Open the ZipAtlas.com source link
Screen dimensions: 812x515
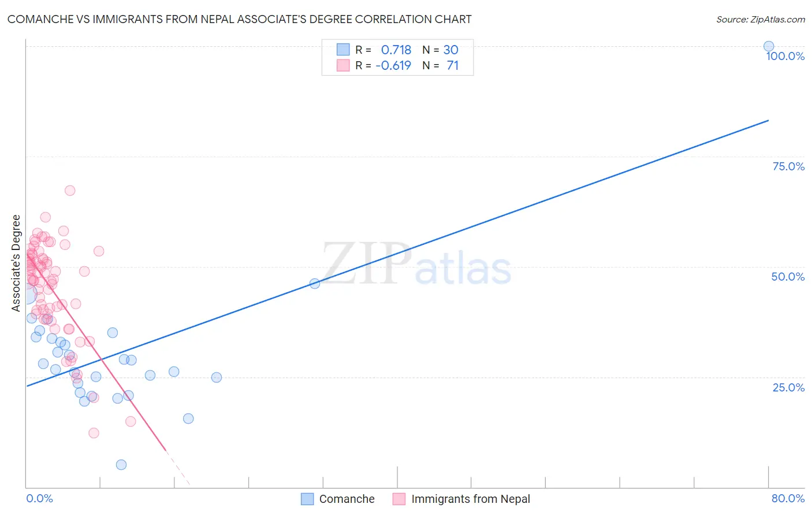[761, 19]
